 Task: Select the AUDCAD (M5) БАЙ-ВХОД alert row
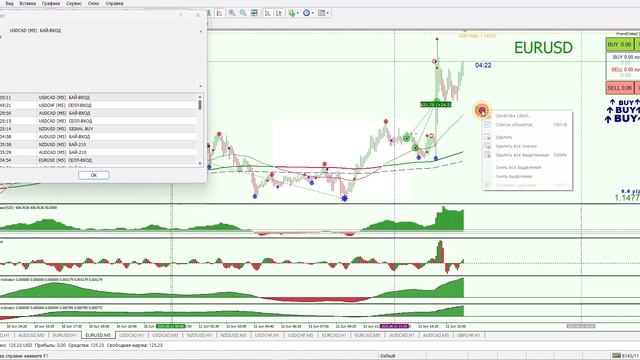pos(98,113)
